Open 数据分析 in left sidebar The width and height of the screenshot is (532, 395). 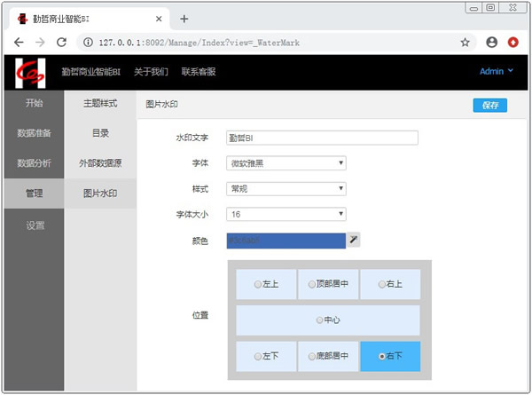coord(33,162)
